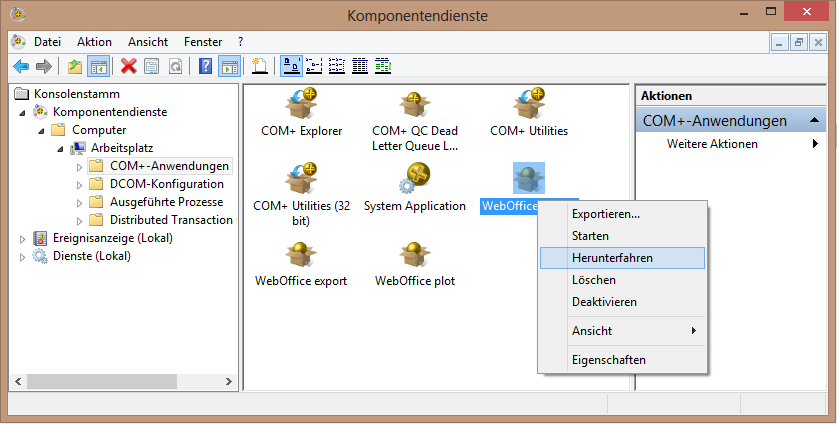Viewport: 837px width, 424px height.
Task: Open the Aktion menu
Action: coord(94,42)
